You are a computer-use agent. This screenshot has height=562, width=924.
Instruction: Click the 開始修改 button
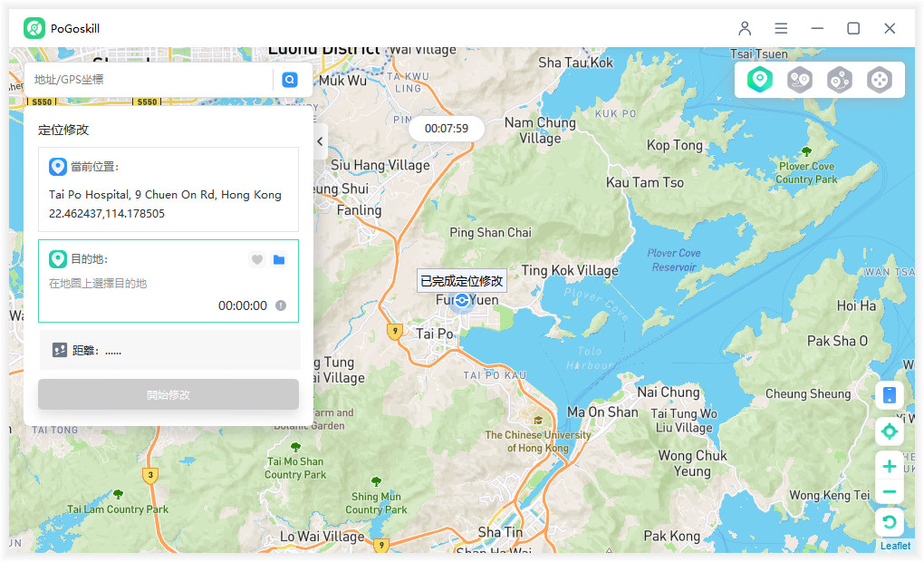pyautogui.click(x=168, y=394)
